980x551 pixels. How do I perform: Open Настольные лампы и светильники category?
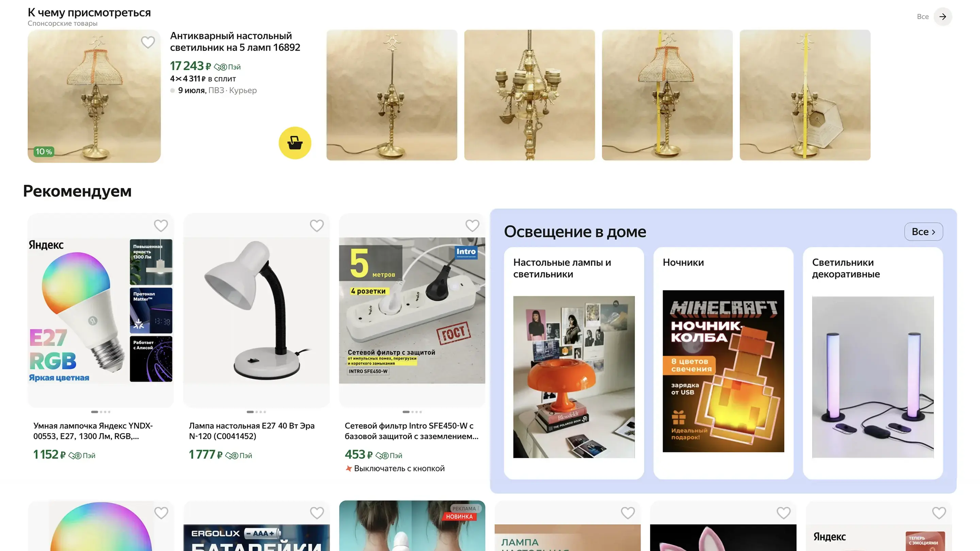[574, 363]
